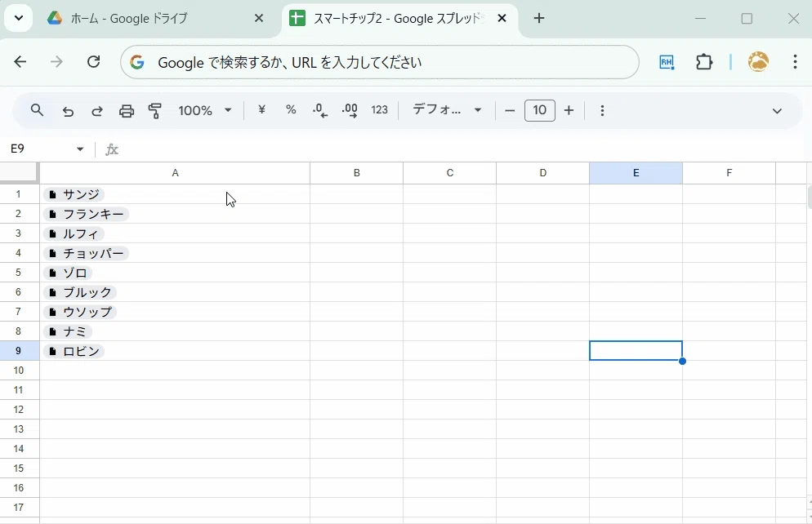Select column B header
This screenshot has height=524, width=812.
pyautogui.click(x=357, y=173)
